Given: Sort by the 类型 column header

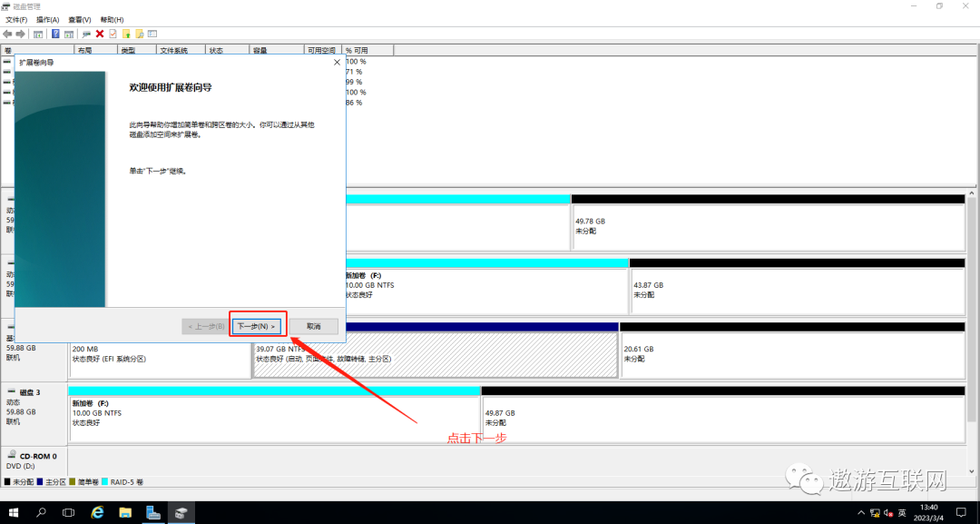Looking at the screenshot, I should click(137, 51).
